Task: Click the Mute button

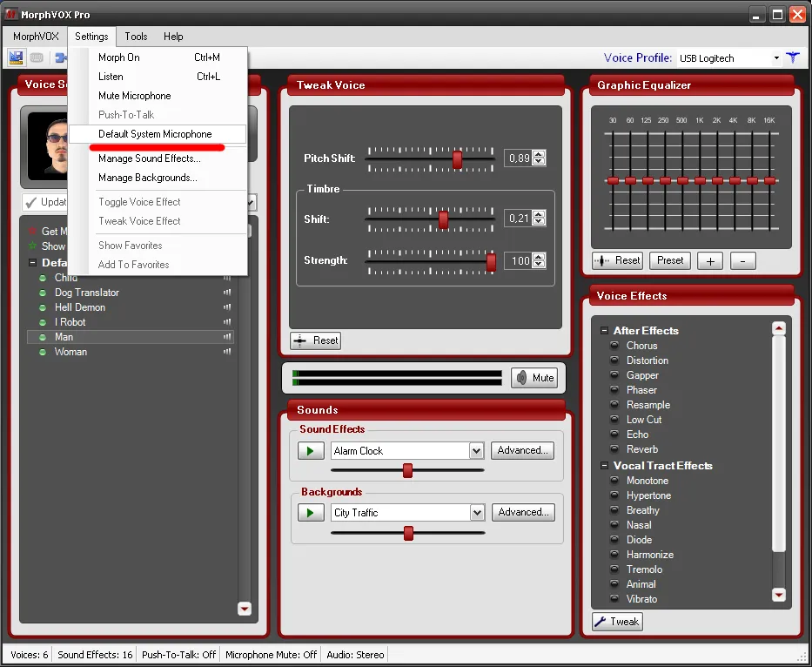Action: pyautogui.click(x=534, y=378)
